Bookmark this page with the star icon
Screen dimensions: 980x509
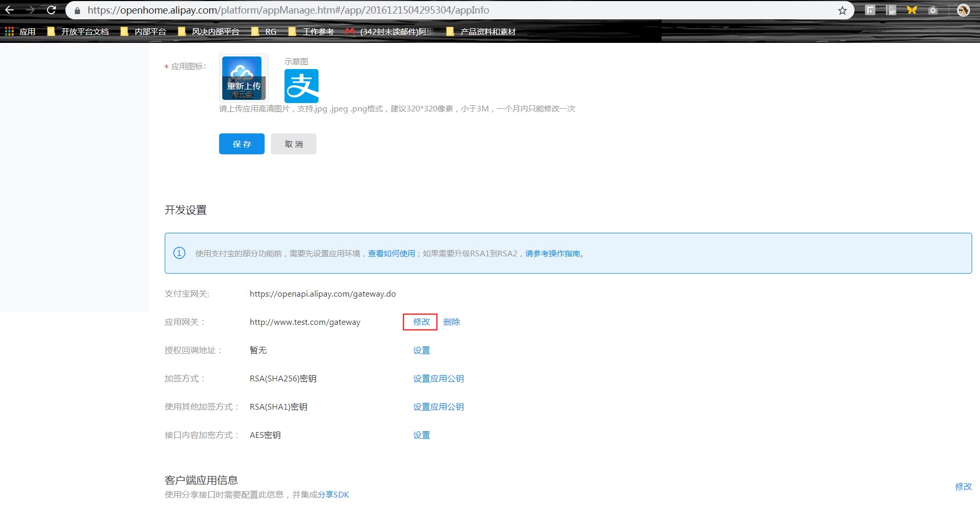tap(842, 10)
